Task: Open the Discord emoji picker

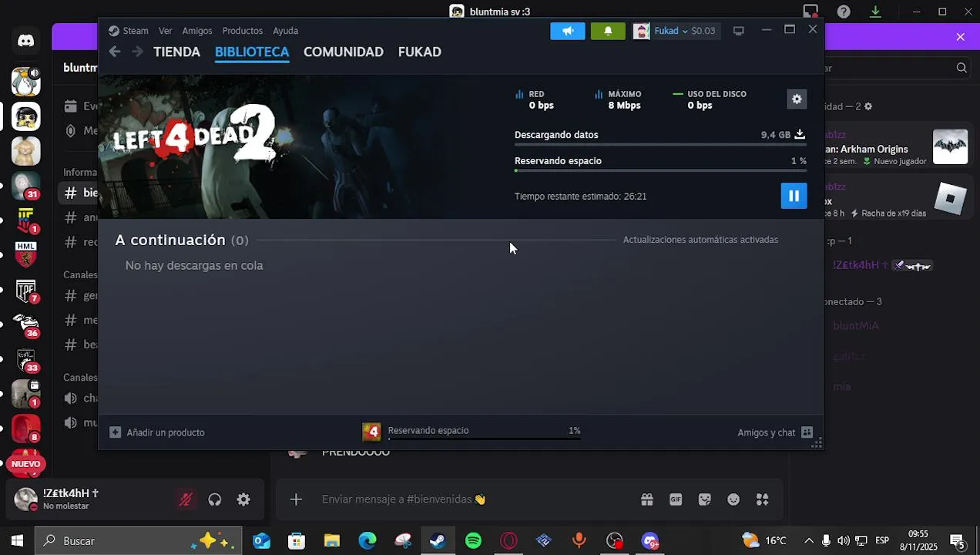Action: 733,499
